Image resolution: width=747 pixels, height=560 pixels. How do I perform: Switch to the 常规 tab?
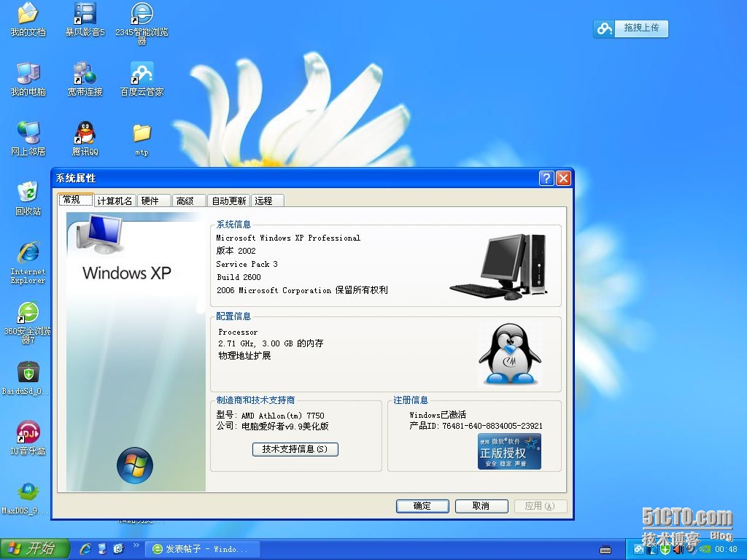tap(76, 200)
